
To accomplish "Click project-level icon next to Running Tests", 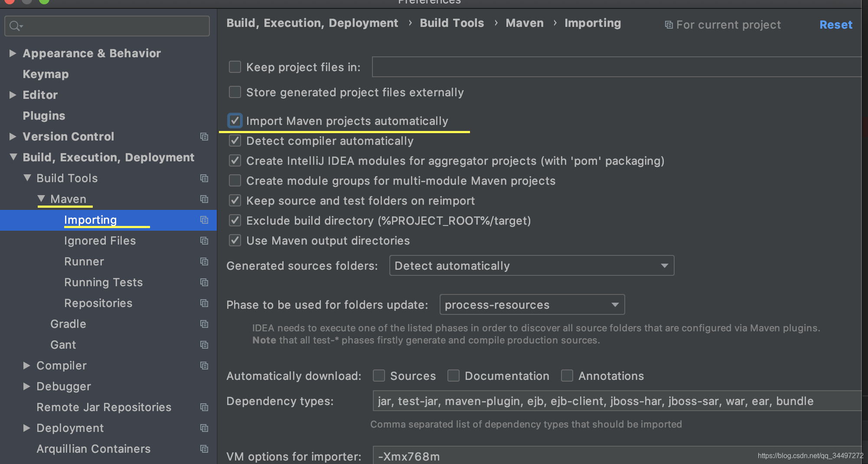I will click(x=204, y=282).
